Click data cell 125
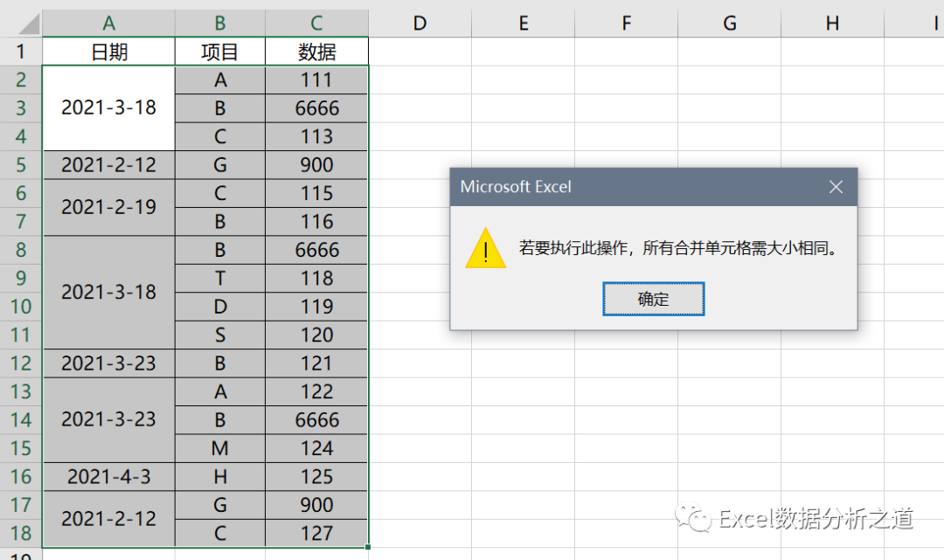Image resolution: width=944 pixels, height=560 pixels. click(x=316, y=477)
